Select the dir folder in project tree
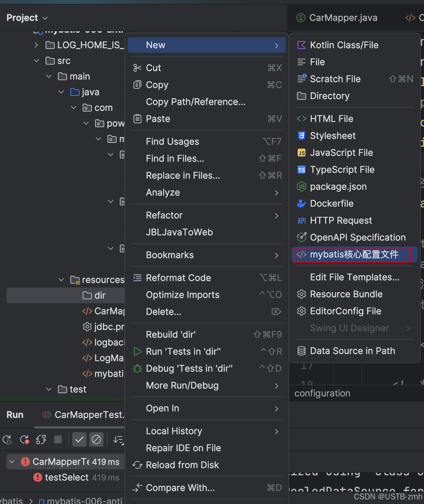 [66, 295]
